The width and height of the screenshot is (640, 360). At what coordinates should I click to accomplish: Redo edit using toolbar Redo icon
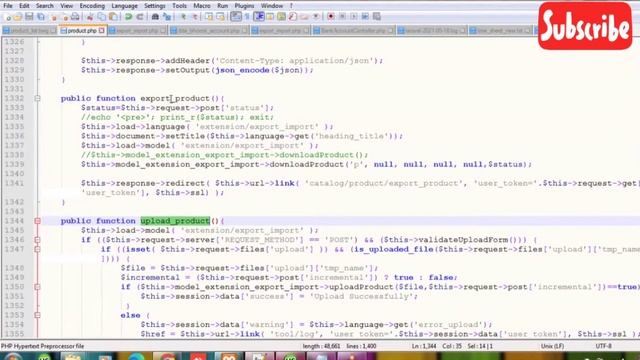point(140,17)
